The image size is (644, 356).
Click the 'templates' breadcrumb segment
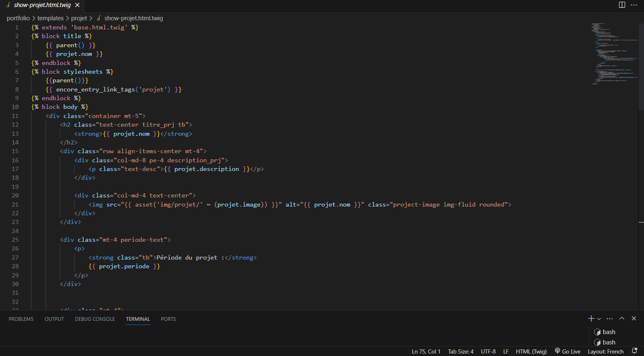click(x=50, y=18)
